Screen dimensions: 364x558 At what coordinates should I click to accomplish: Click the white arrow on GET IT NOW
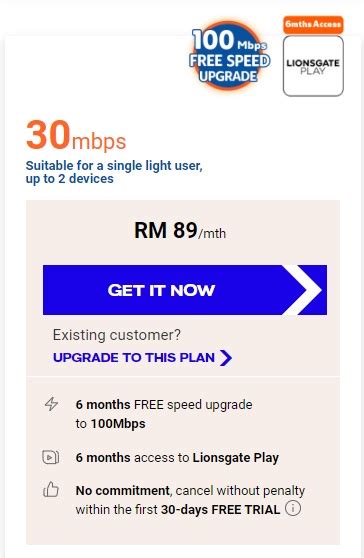(x=302, y=290)
